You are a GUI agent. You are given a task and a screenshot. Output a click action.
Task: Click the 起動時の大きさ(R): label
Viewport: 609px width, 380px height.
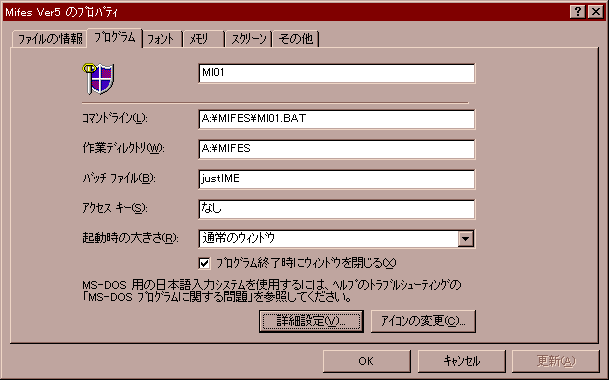[130, 237]
